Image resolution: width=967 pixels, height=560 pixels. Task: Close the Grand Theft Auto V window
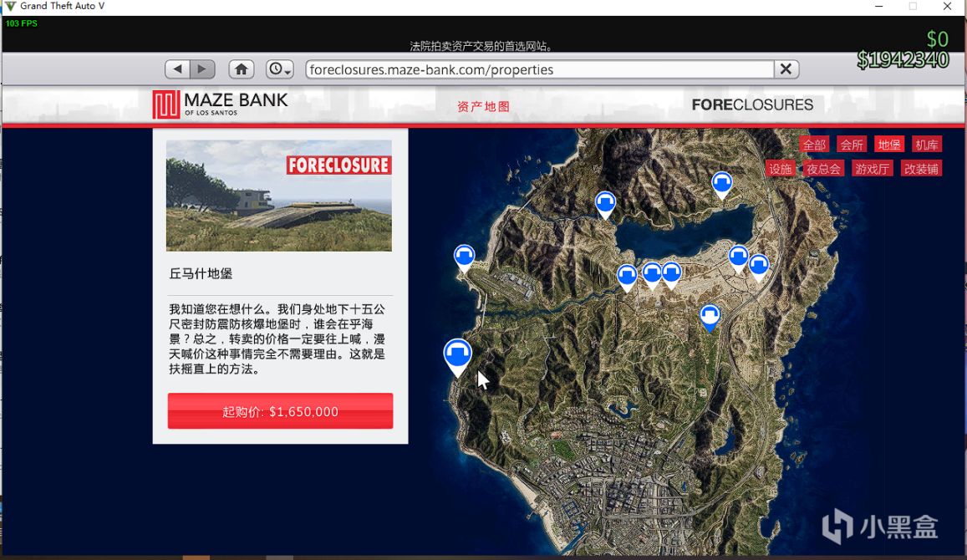coord(947,6)
